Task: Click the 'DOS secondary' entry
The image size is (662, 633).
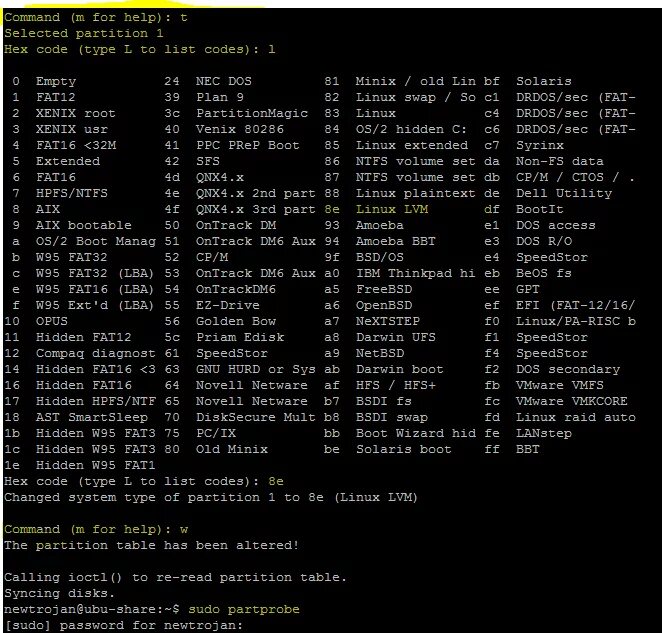Action: coord(568,369)
